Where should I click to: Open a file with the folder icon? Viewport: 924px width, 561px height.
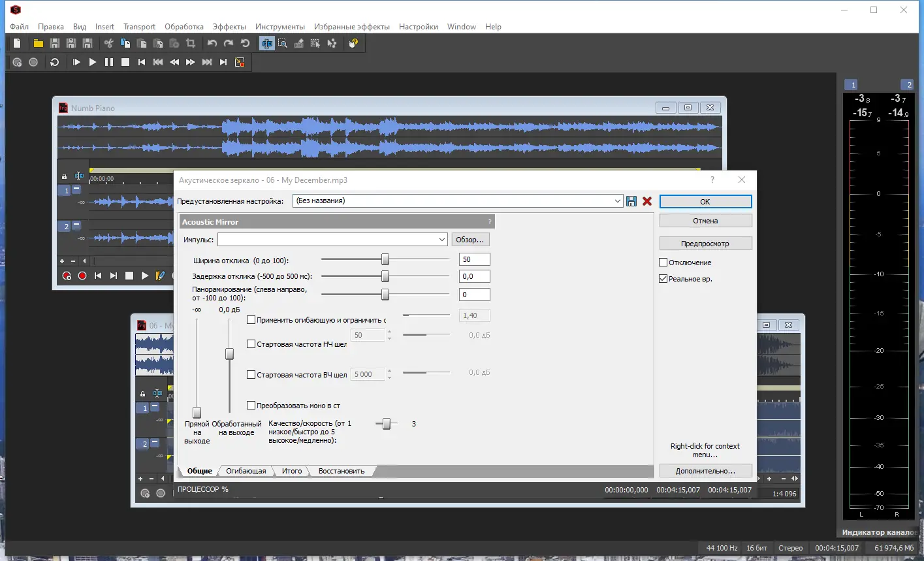39,43
